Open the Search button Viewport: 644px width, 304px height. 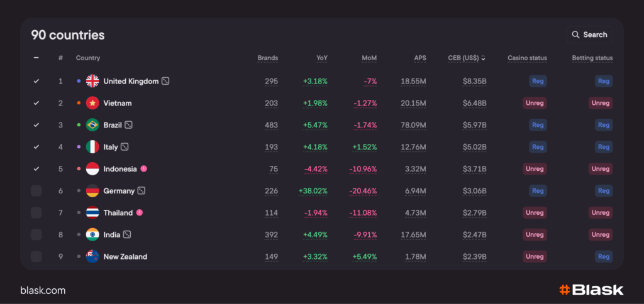[x=589, y=35]
